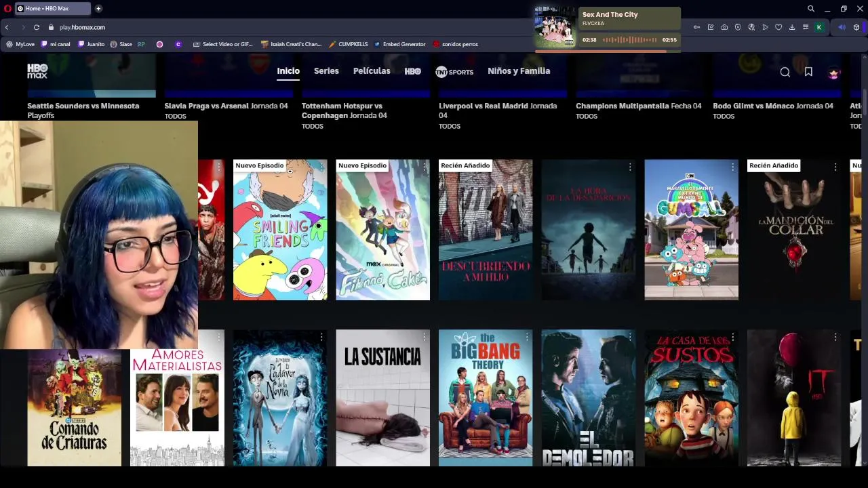Open the CUMPKELLS bookmark
The width and height of the screenshot is (868, 488).
pos(349,44)
